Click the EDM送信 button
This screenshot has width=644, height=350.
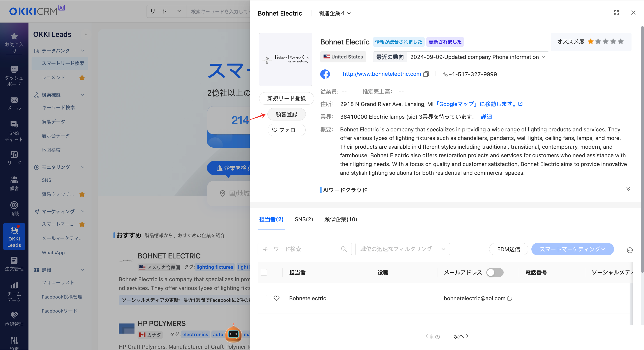coord(508,249)
